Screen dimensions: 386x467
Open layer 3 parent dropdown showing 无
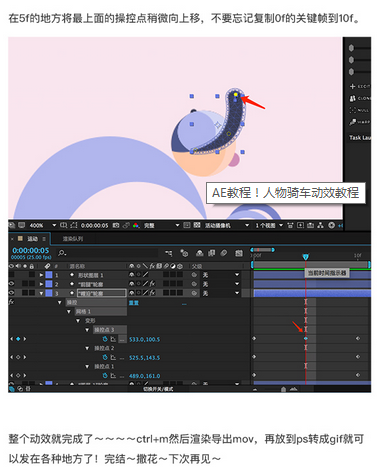(x=221, y=293)
